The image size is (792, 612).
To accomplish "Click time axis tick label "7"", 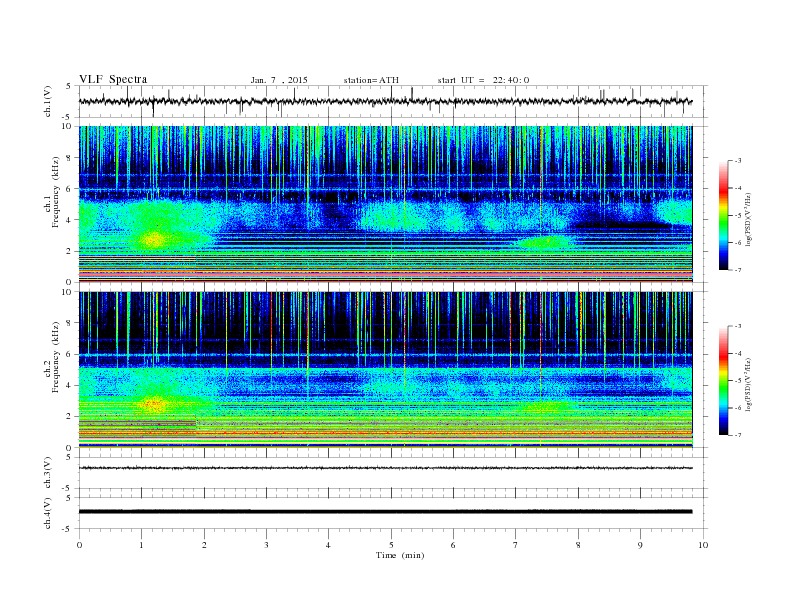I will tap(516, 545).
